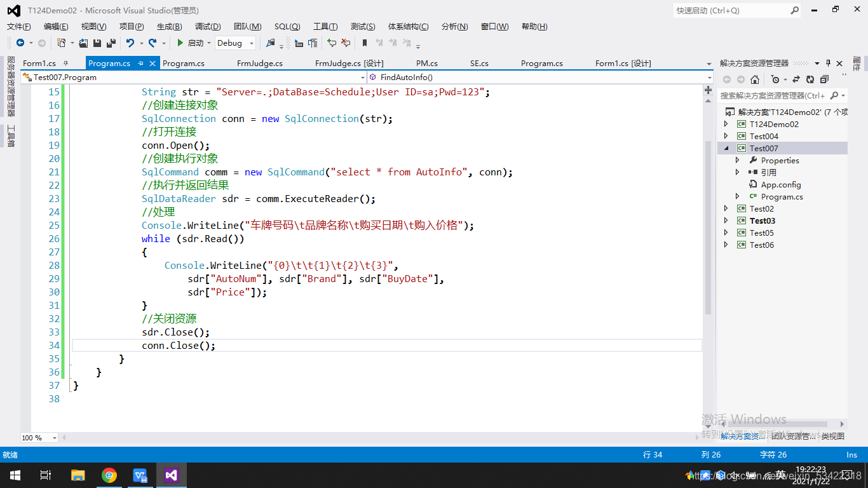The image size is (868, 488).
Task: Open Task View from the taskbar
Action: point(46,475)
